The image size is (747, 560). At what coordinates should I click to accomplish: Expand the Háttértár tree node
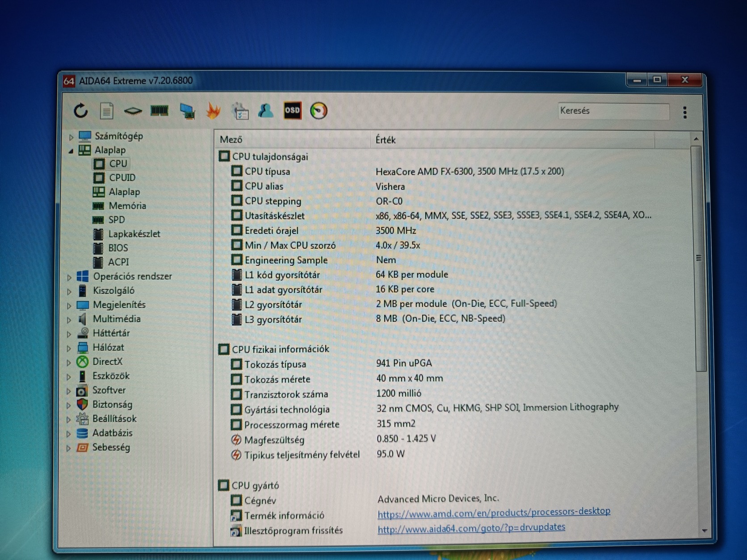tap(69, 334)
